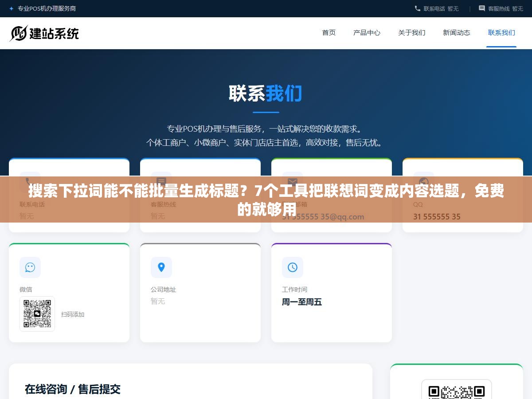Click the QR code in bottom-right card

pyautogui.click(x=457, y=390)
